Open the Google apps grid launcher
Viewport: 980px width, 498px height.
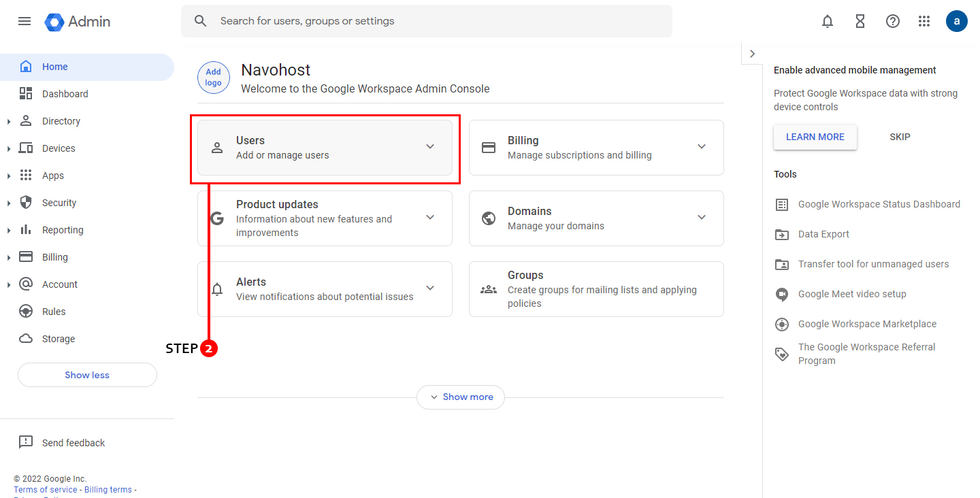[924, 21]
